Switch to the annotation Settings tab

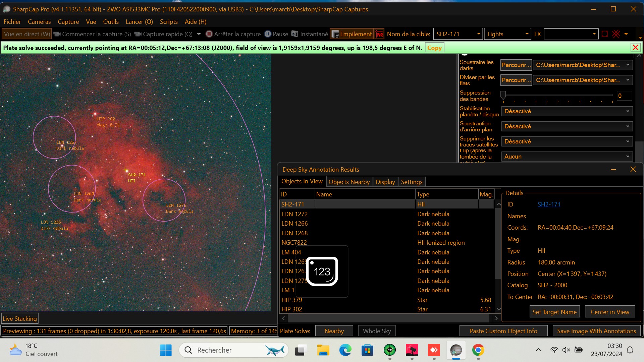coord(412,182)
